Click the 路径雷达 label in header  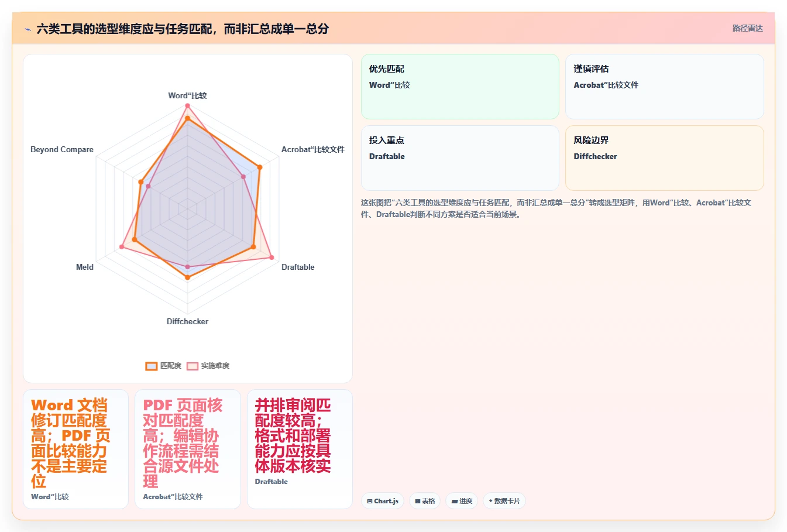pos(748,28)
